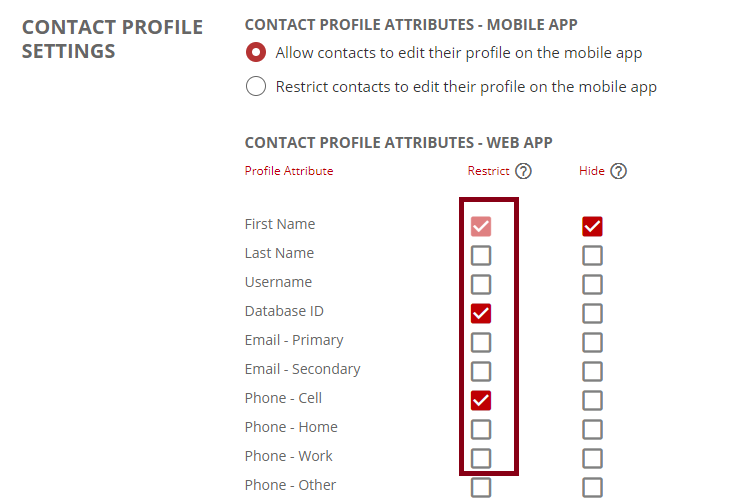The height and width of the screenshot is (502, 751).
Task: Check Restrict for Email - Primary
Action: (x=481, y=342)
